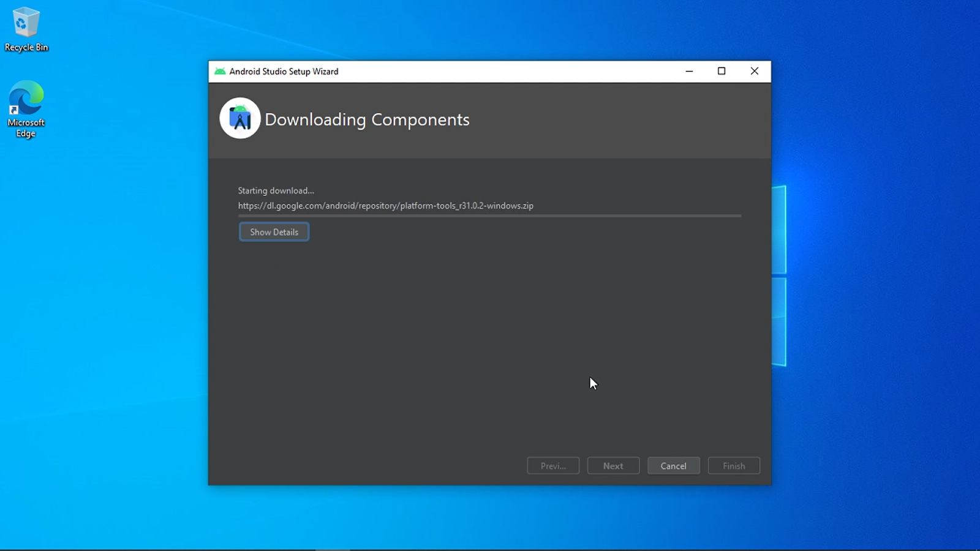Open the Recycle Bin desktop icon
This screenshot has width=980, height=551.
click(26, 29)
